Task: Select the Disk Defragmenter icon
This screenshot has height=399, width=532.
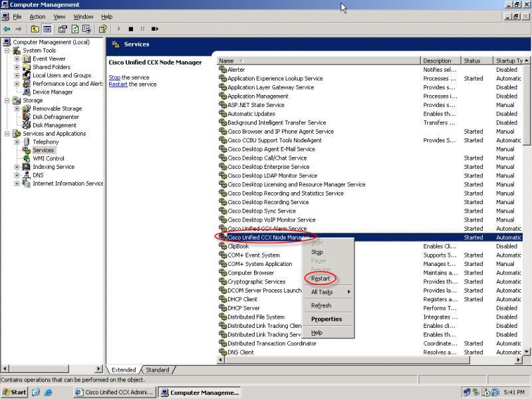Action: [x=27, y=117]
